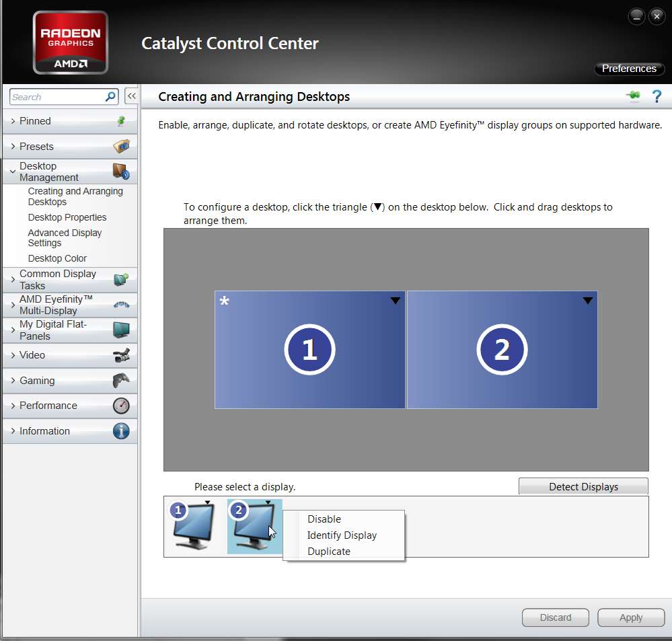Choose Duplicate from context menu
672x641 pixels.
pyautogui.click(x=329, y=552)
